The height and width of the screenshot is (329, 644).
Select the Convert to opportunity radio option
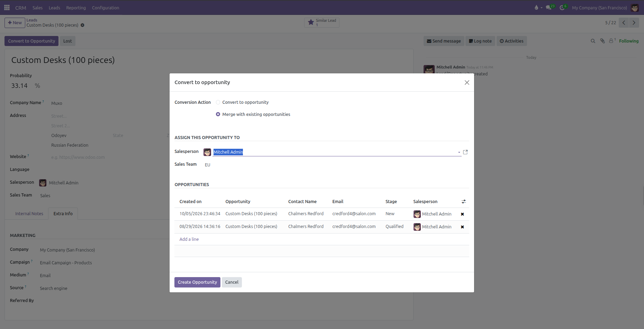tap(218, 102)
